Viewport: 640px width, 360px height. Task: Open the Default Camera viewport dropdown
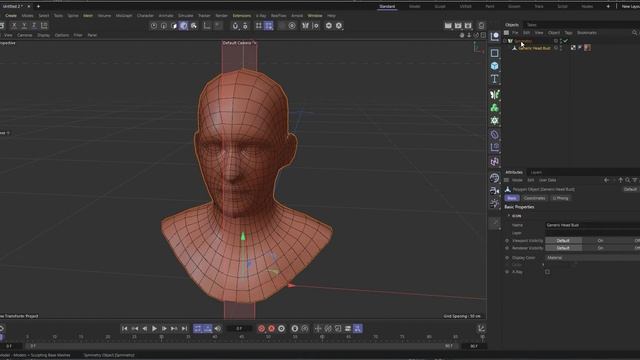pyautogui.click(x=240, y=43)
